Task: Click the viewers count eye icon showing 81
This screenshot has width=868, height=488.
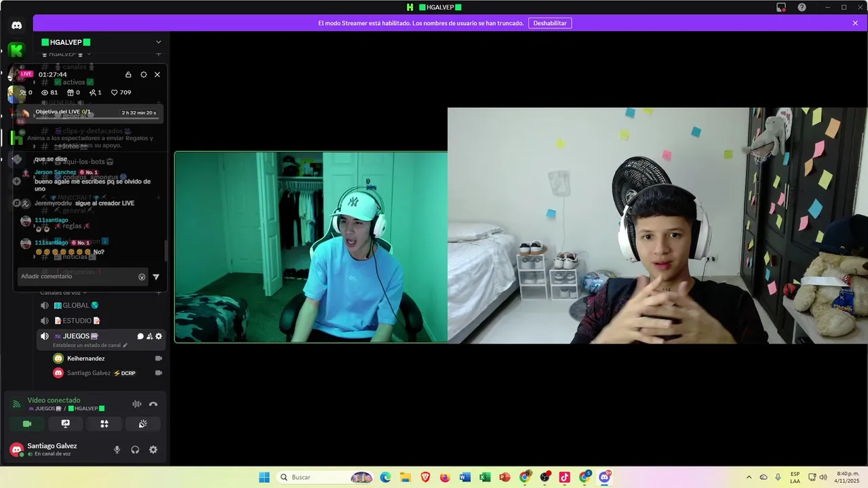Action: pos(45,93)
